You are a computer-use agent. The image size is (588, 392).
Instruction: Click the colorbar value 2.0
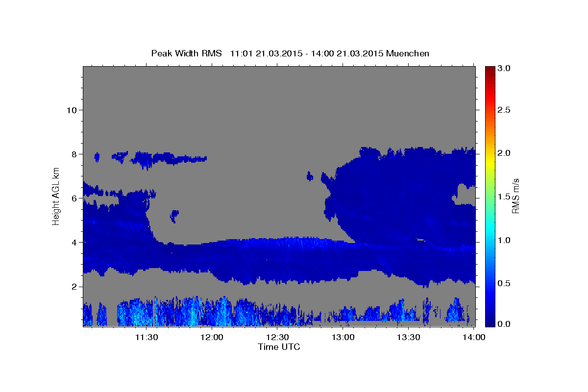tap(505, 153)
